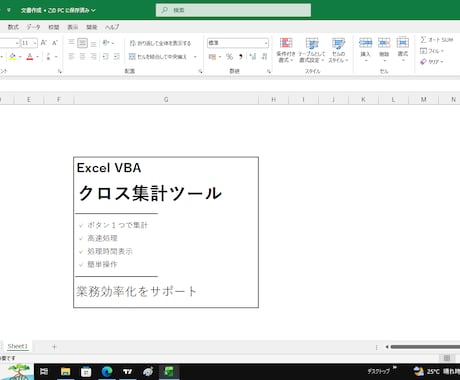Apply percent style
Viewport: 460px width, 380px height.
[x=229, y=57]
